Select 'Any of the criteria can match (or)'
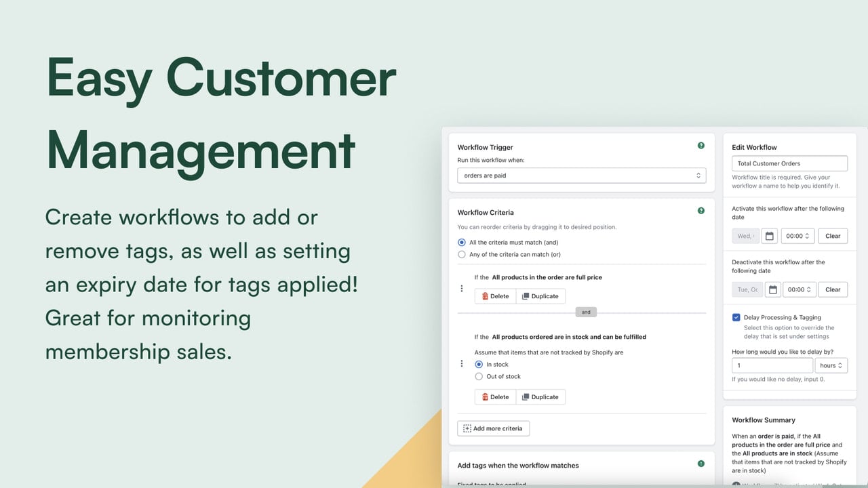868x488 pixels. (x=462, y=255)
